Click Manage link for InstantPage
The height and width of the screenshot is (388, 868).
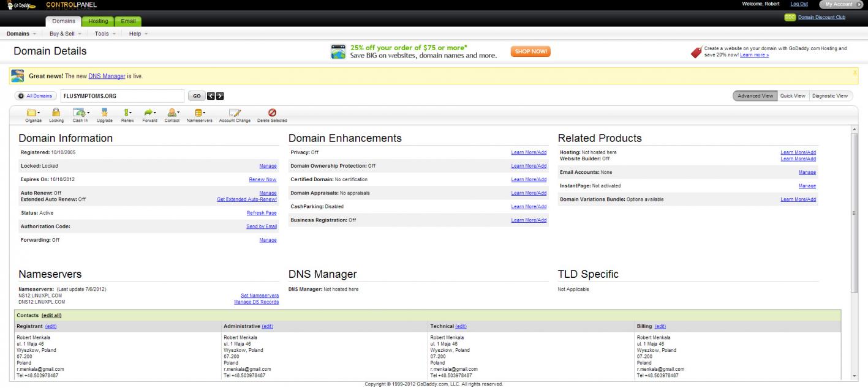pyautogui.click(x=807, y=185)
